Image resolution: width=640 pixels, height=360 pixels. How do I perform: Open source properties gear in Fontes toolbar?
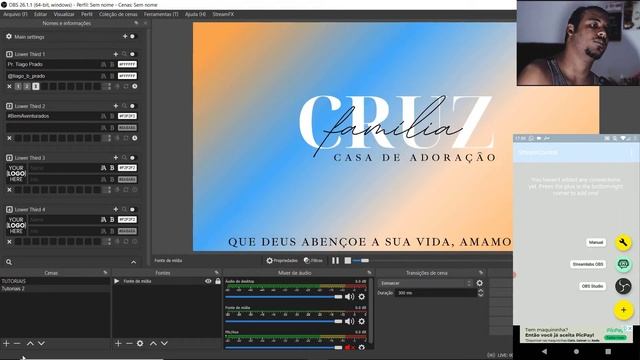click(140, 344)
